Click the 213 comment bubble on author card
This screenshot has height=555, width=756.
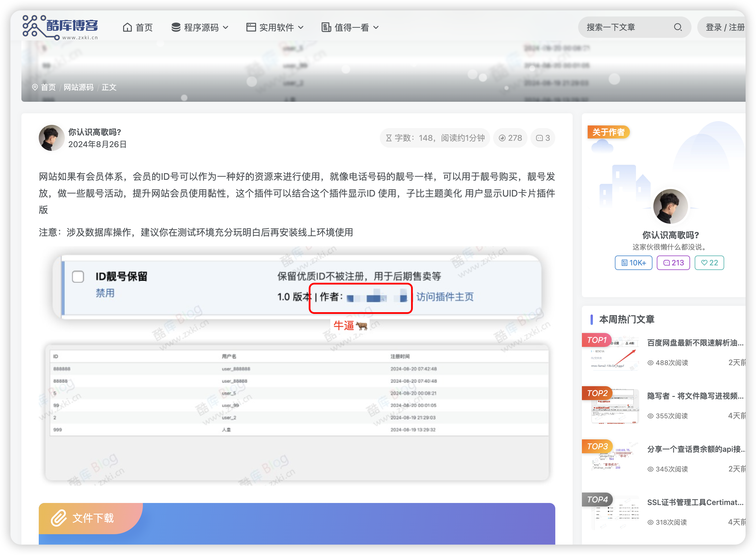pos(666,263)
